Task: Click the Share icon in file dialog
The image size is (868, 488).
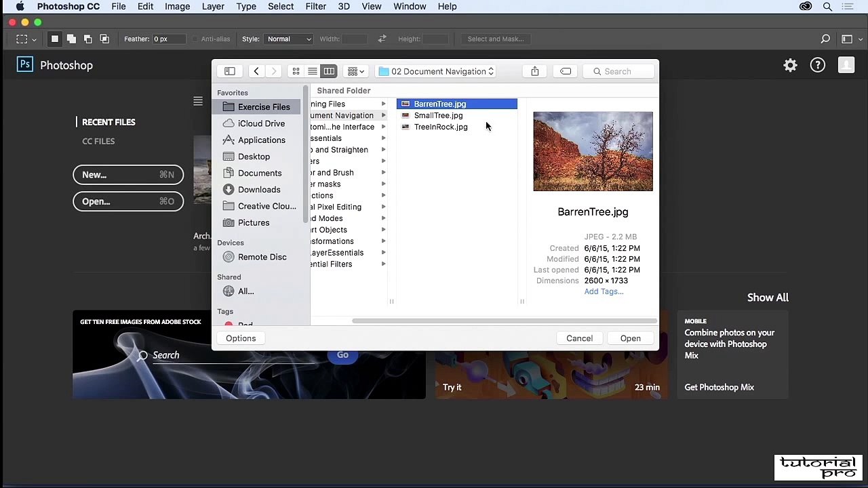Action: [535, 71]
